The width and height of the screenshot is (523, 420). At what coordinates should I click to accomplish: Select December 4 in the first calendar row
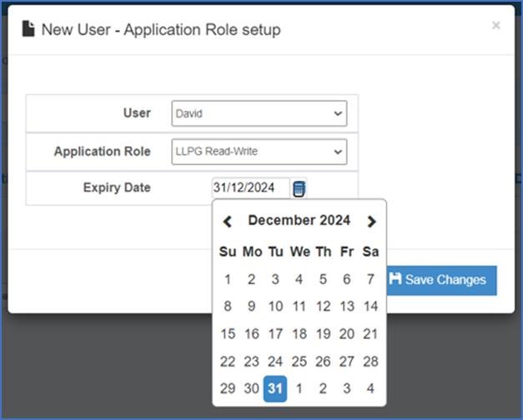pyautogui.click(x=299, y=279)
